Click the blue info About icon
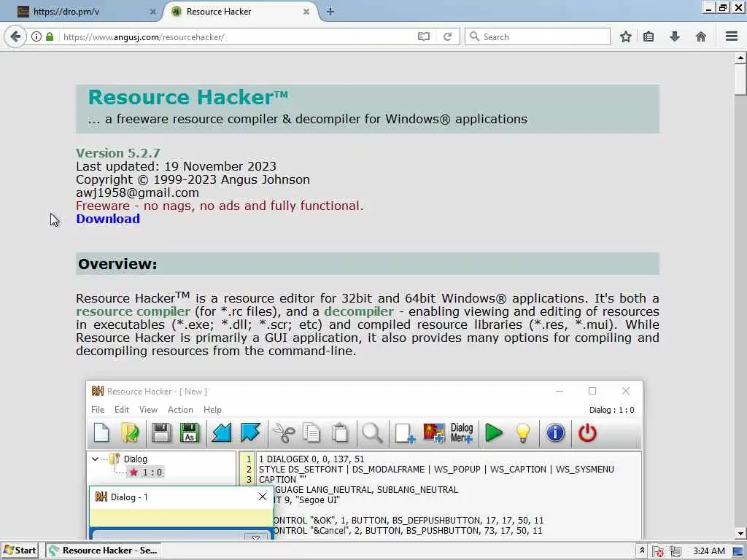This screenshot has height=560, width=747. 555,433
